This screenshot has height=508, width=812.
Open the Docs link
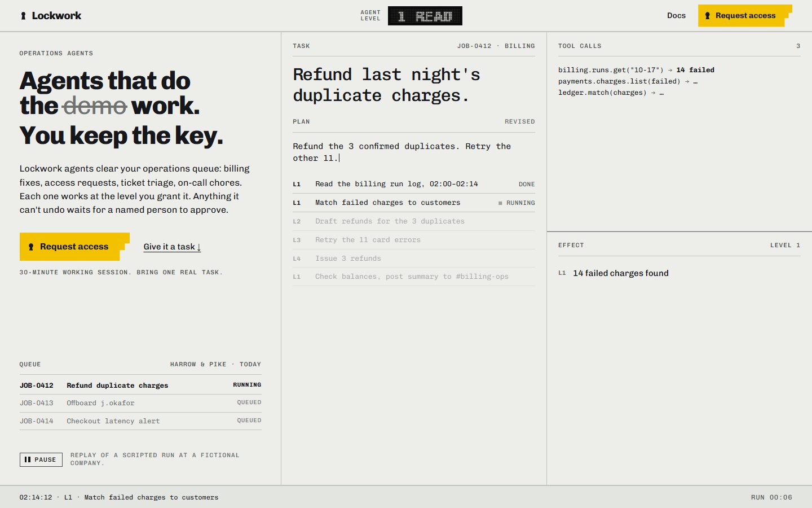click(x=676, y=16)
